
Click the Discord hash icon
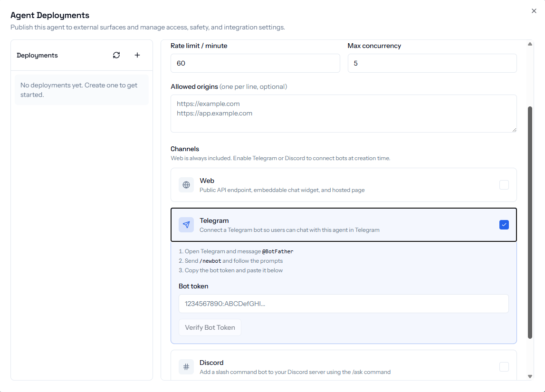coord(186,367)
